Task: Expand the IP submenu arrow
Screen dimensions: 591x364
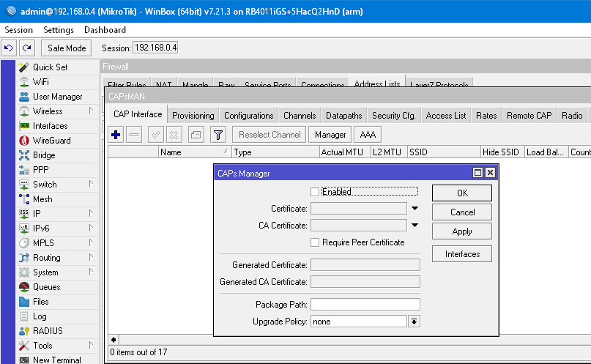Action: 91,213
